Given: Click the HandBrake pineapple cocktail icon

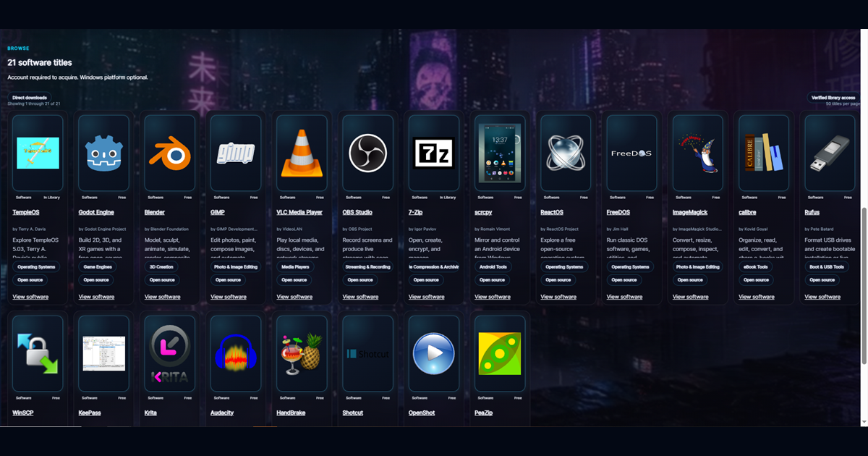Looking at the screenshot, I should click(302, 353).
